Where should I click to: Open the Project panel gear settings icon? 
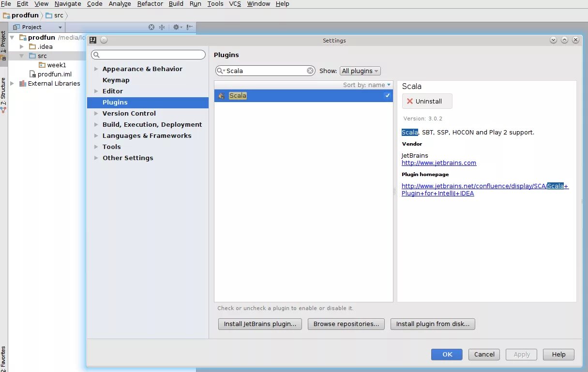[176, 27]
